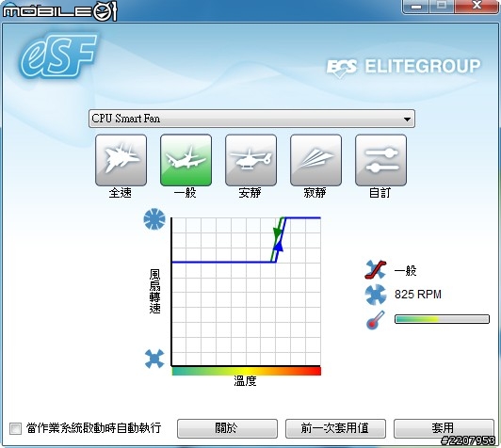Click the 自訂 label under the sliders icon
Screen dimensions: 501x448
380,193
